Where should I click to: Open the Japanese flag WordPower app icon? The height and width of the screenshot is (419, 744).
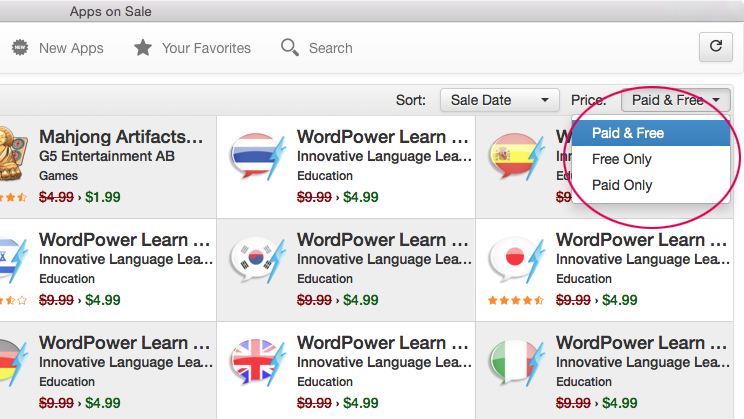517,260
